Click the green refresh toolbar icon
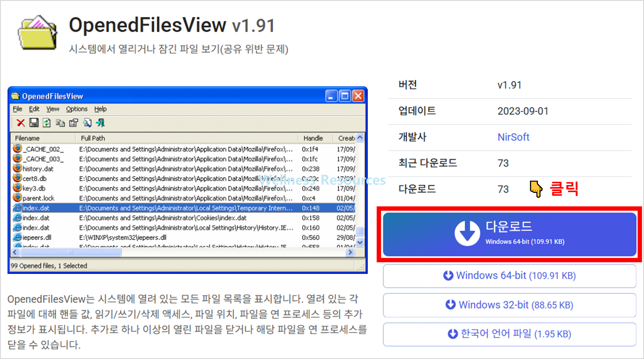The height and width of the screenshot is (359, 644). point(47,123)
